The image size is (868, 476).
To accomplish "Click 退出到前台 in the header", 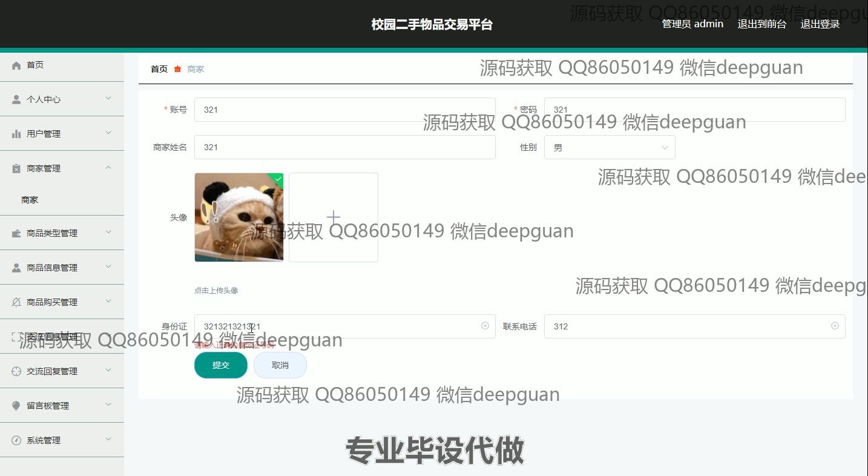I will [x=762, y=24].
